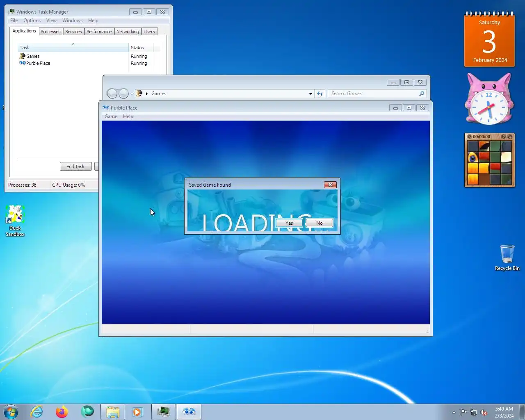525x420 pixels.
Task: Switch to the Users tab
Action: click(x=149, y=32)
